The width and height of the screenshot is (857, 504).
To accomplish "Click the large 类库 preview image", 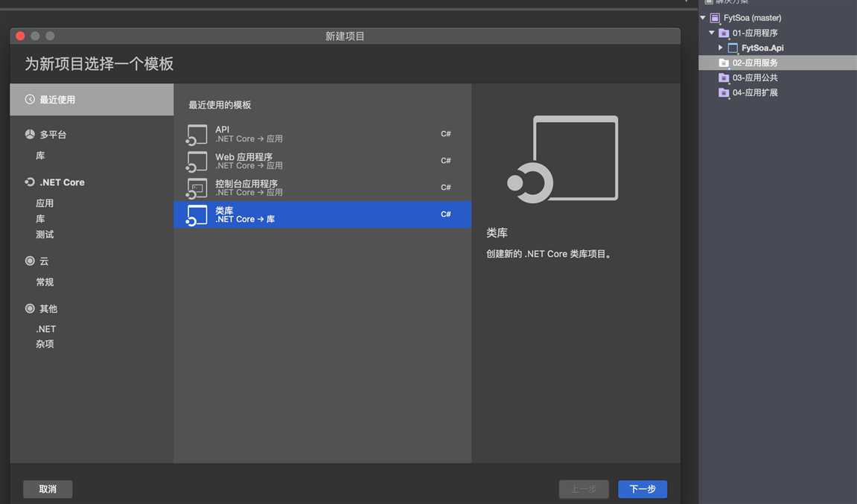I will [x=562, y=159].
